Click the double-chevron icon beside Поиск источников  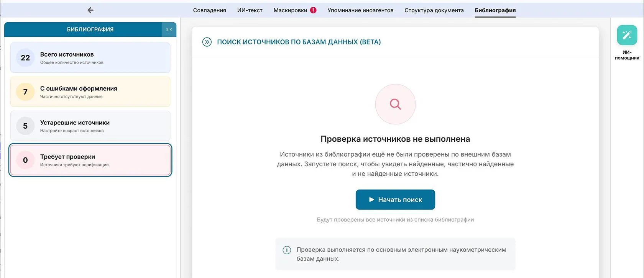pyautogui.click(x=207, y=42)
